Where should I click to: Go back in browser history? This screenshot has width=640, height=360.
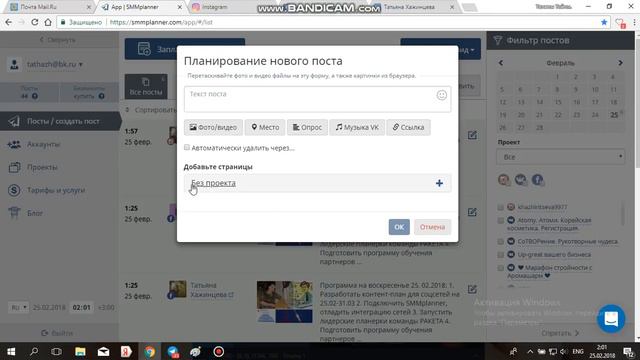tap(9, 22)
